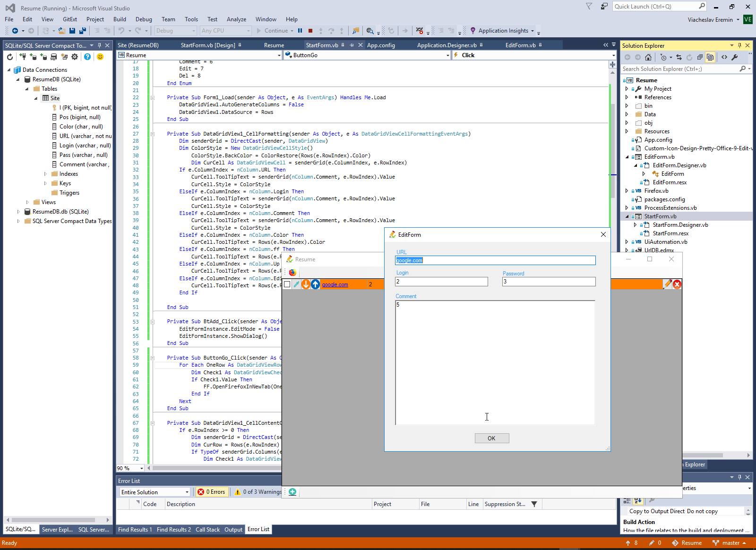Viewport: 756px width, 550px height.
Task: Stop debugging with the red square button
Action: tap(310, 31)
